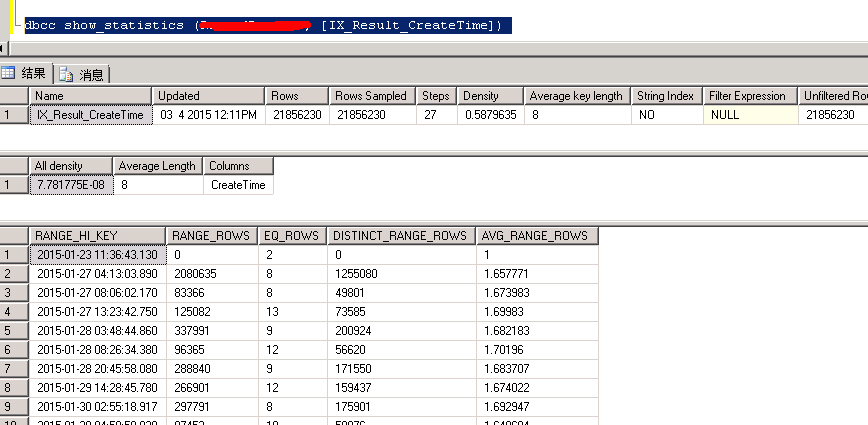Open the 消息 messages tab

point(82,74)
